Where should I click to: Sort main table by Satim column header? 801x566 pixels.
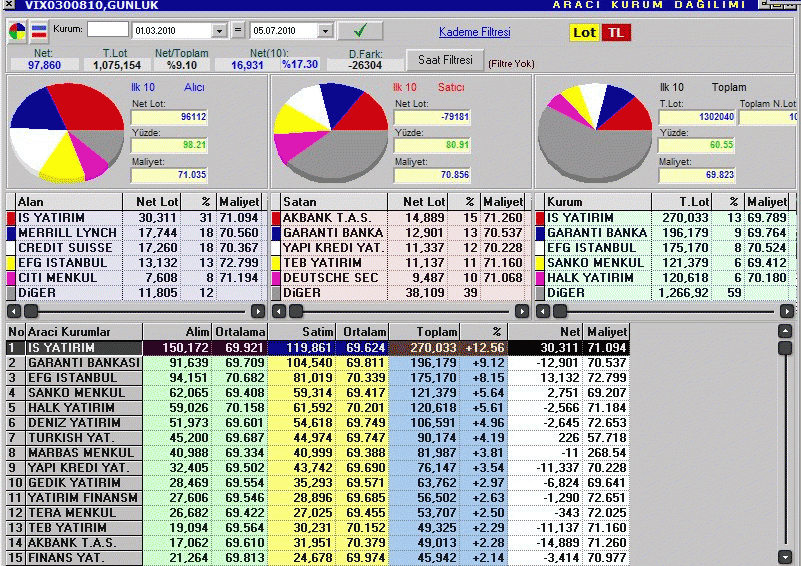302,332
